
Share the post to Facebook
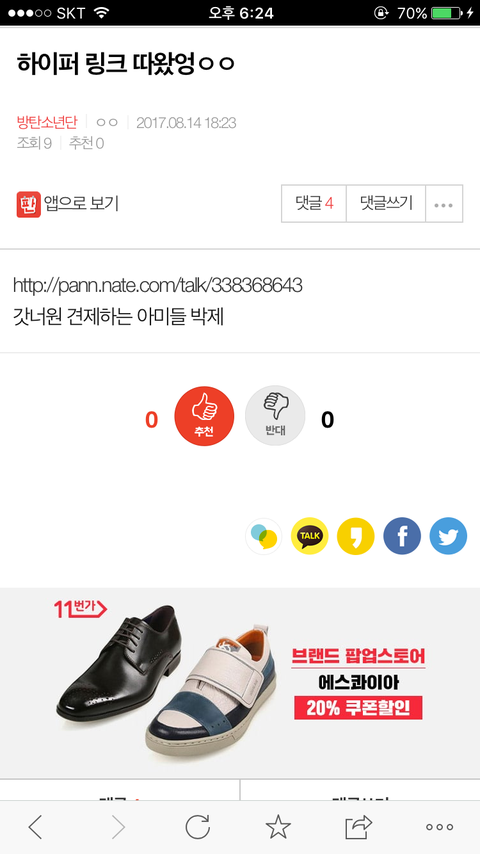click(402, 536)
